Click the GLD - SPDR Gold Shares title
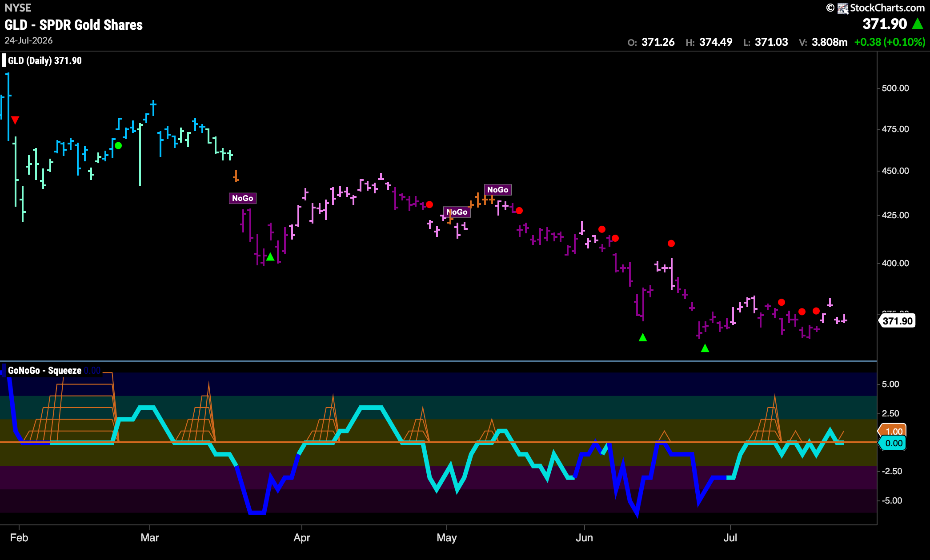The image size is (930, 560). [74, 25]
